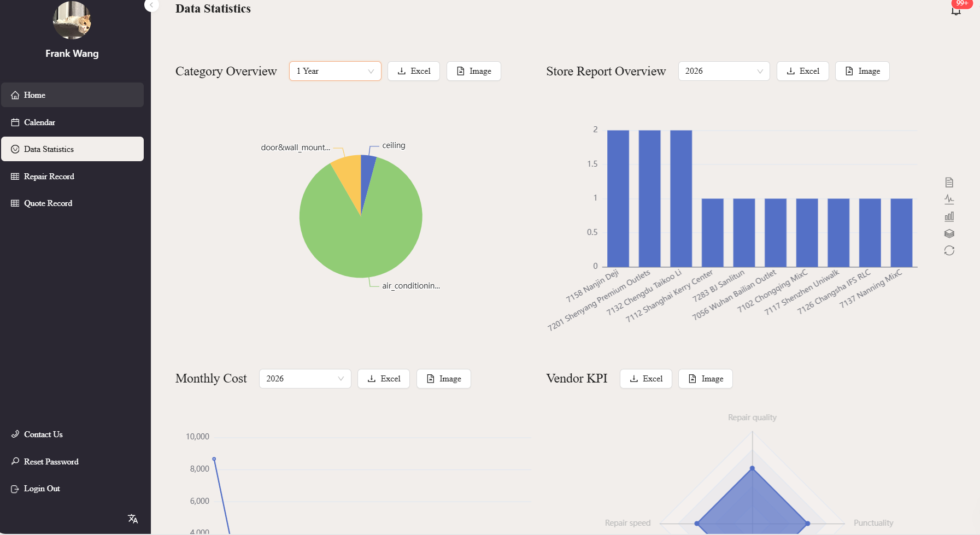Open the Repair Record page

click(x=72, y=177)
